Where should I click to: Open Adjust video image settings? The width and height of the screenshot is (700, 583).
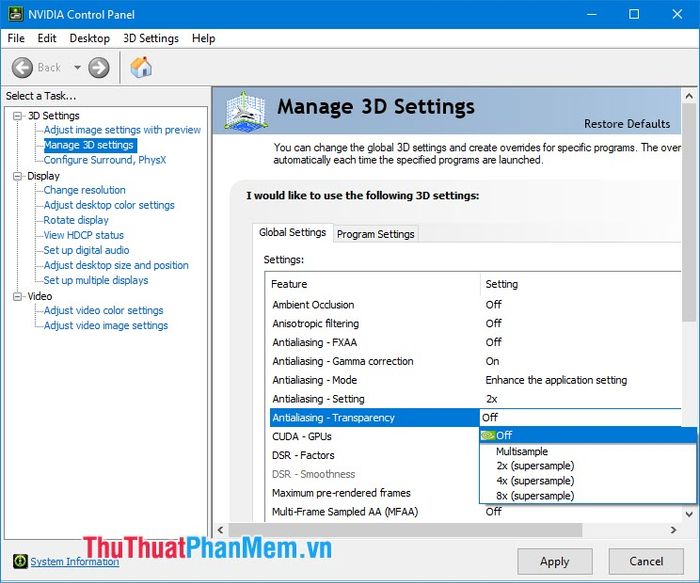click(105, 325)
